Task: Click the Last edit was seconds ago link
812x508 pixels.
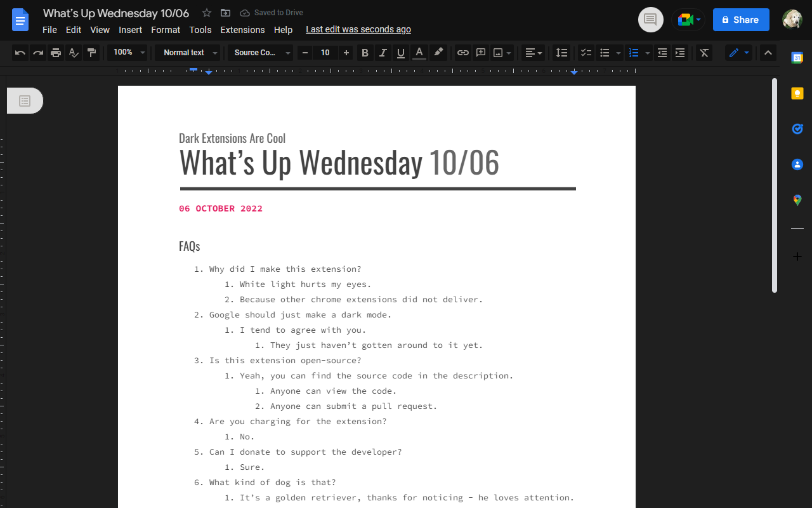Action: pyautogui.click(x=358, y=29)
